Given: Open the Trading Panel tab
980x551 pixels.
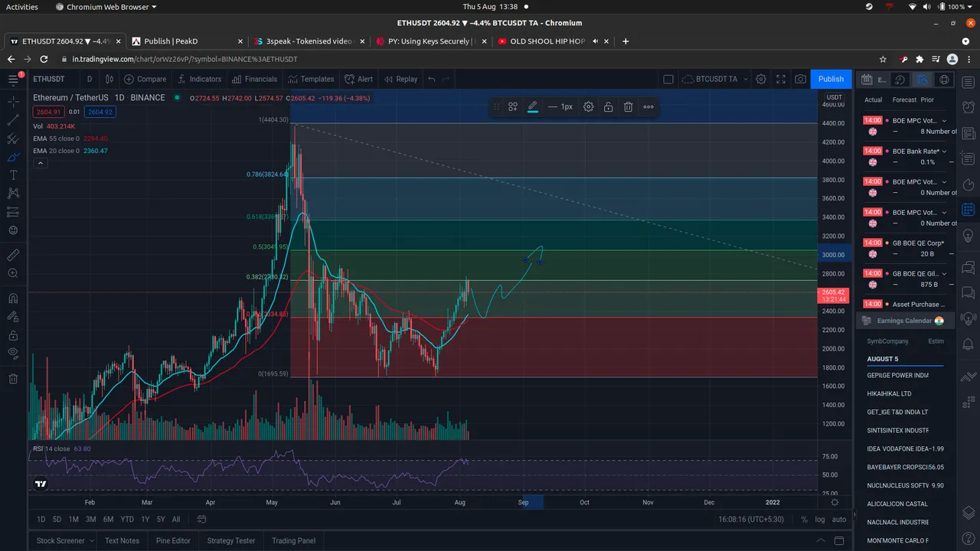Looking at the screenshot, I should click(x=293, y=541).
